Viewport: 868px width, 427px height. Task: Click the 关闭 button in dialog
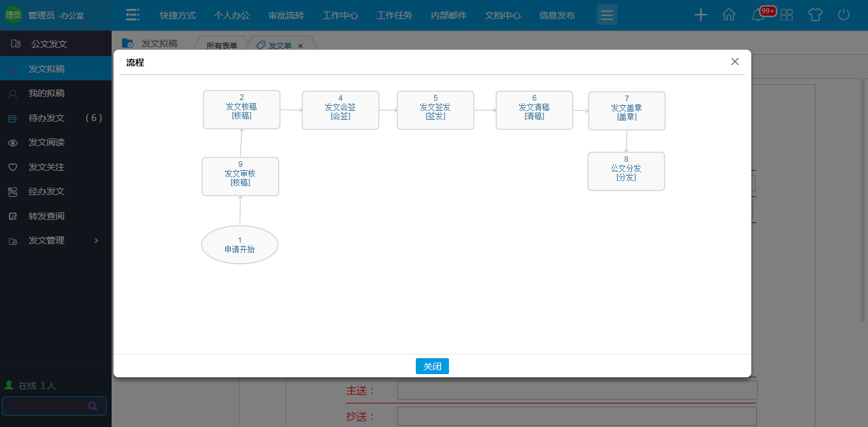(432, 366)
